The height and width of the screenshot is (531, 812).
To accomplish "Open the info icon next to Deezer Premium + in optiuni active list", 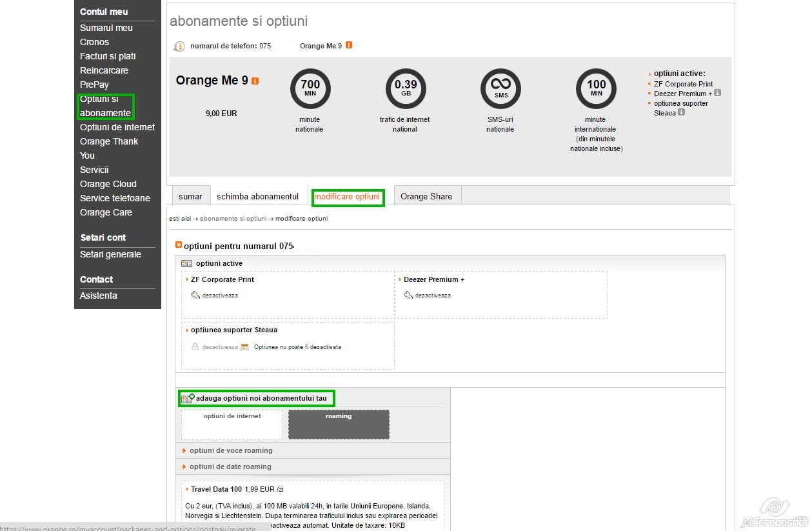I will point(717,93).
